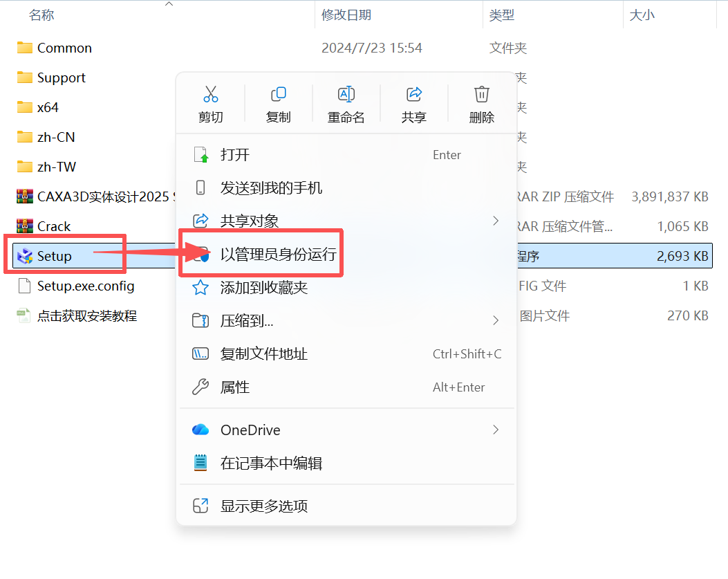Open 属性 from the context menu

(346, 387)
